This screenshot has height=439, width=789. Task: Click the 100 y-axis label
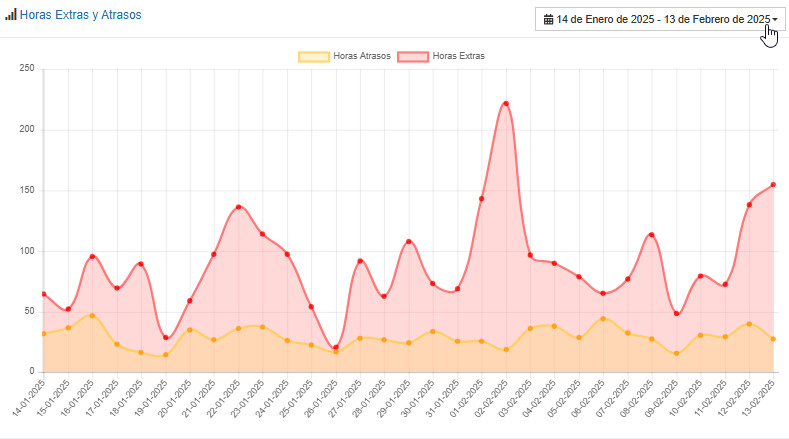tap(27, 251)
